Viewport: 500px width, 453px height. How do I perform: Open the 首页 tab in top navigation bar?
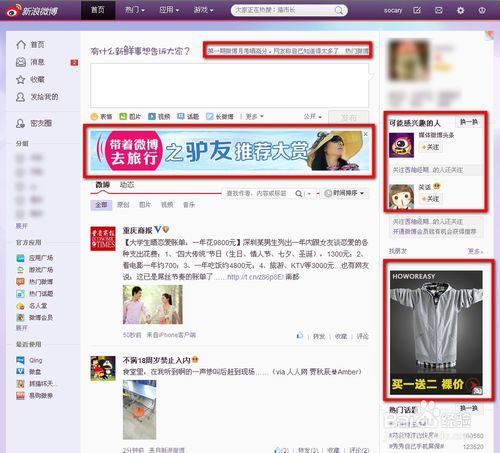click(98, 10)
